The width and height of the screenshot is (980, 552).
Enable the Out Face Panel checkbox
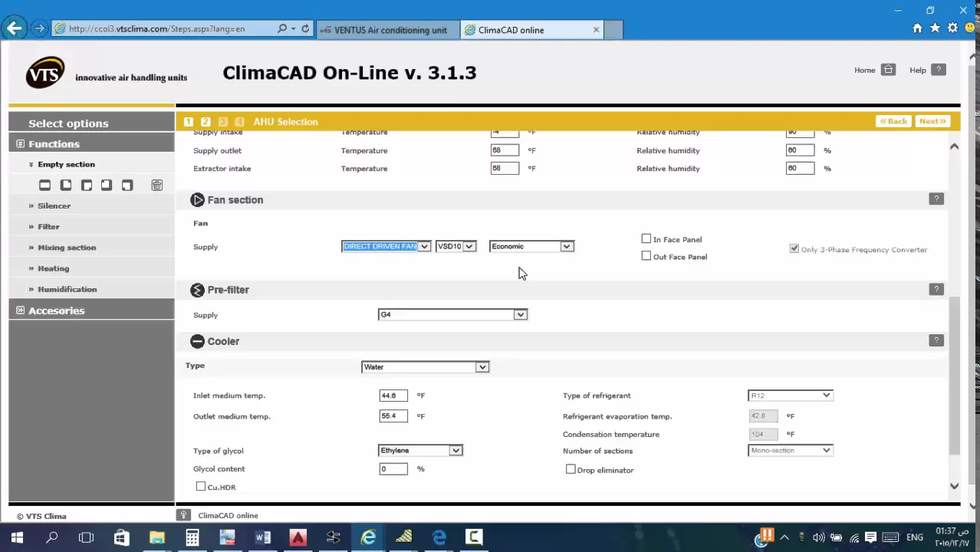(646, 256)
